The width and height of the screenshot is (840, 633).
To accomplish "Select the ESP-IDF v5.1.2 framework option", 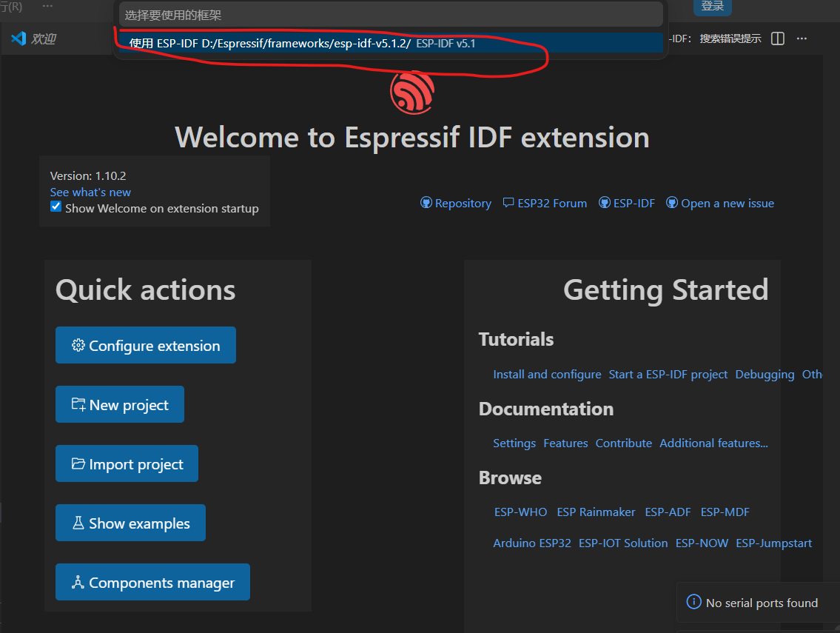I will pyautogui.click(x=391, y=44).
